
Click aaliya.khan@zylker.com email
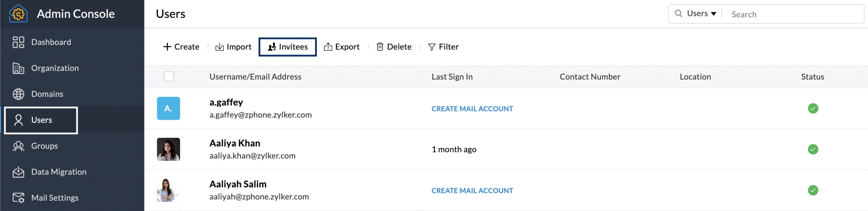(252, 156)
